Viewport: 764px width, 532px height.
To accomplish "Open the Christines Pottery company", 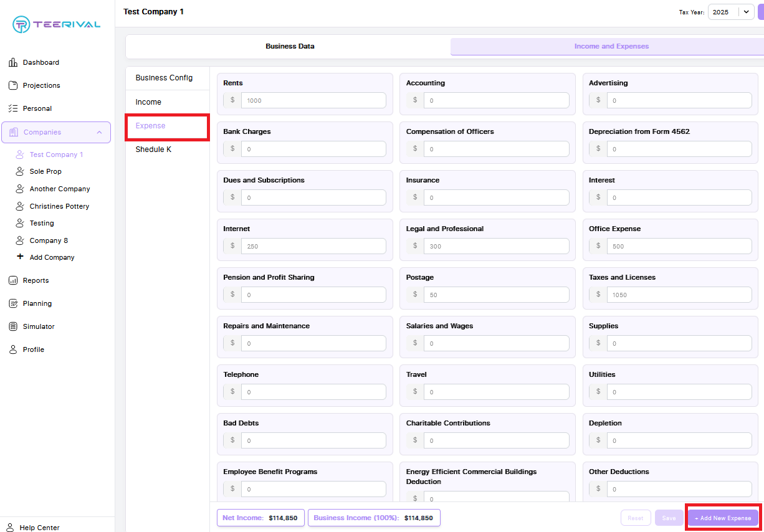I will pos(59,206).
